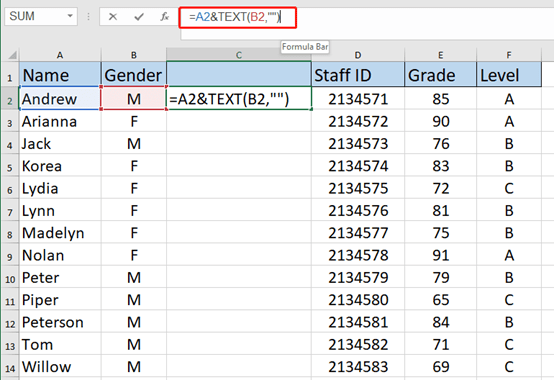Click cell containing Nolan

click(60, 255)
